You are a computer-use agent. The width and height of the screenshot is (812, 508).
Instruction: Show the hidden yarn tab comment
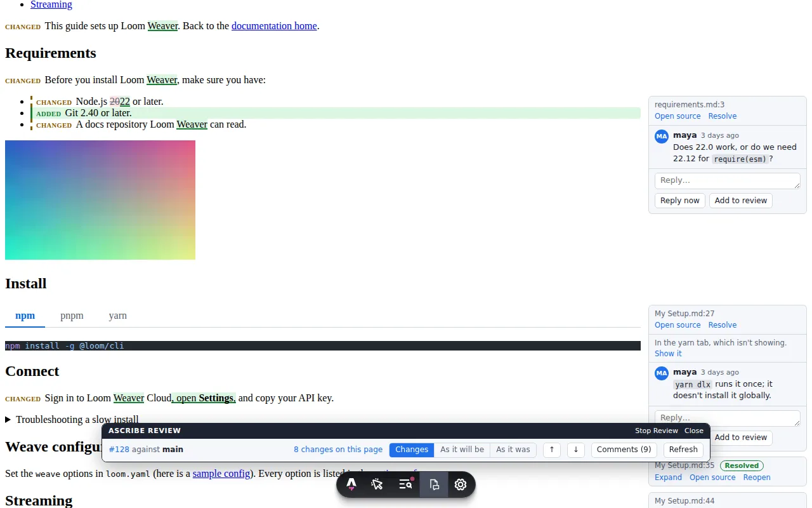(668, 354)
